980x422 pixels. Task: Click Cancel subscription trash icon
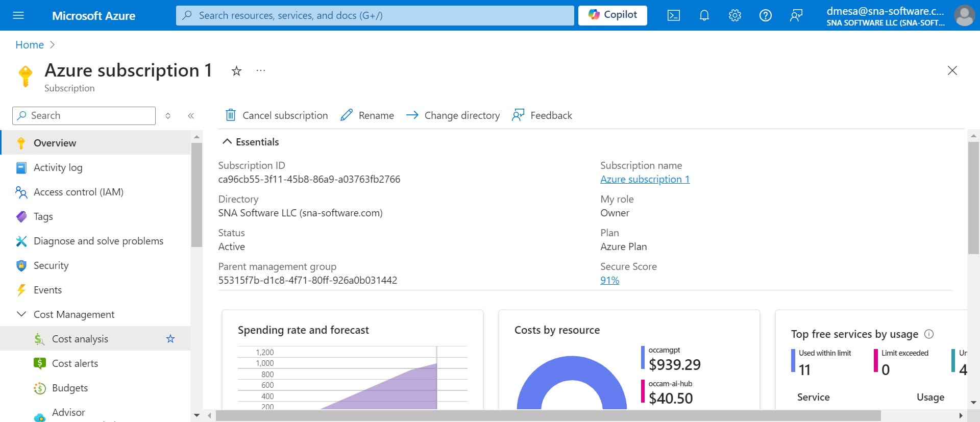(231, 115)
